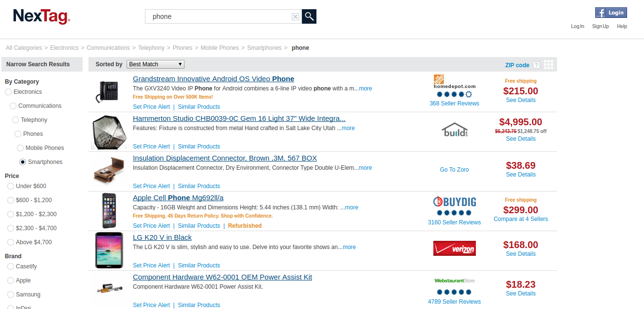Viewport: 644px width, 309px height.
Task: Go to Electronics breadcrumb
Action: [64, 48]
